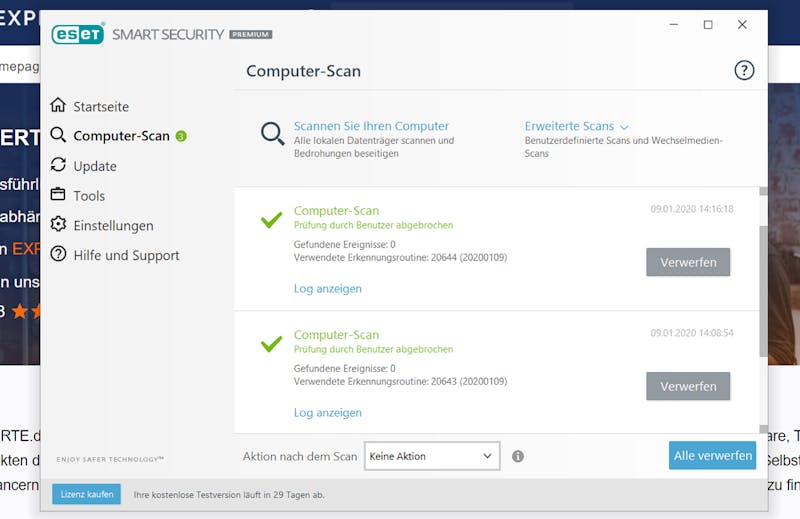Click the info icon beside action dropdown
This screenshot has height=519, width=800.
point(517,456)
